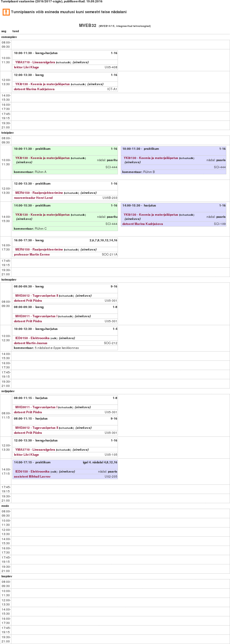
Task: Open the YKI0130 link in the Rühm B block
Action: click(151, 158)
